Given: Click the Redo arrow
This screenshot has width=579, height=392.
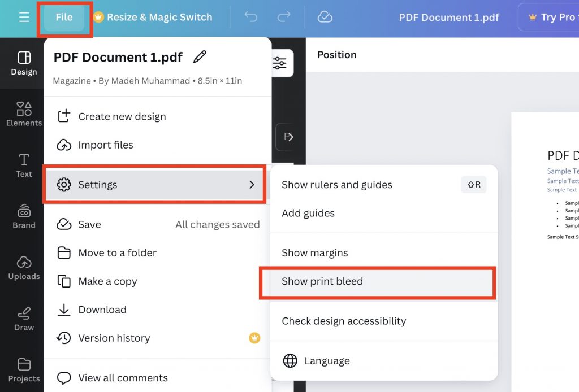Looking at the screenshot, I should point(286,17).
